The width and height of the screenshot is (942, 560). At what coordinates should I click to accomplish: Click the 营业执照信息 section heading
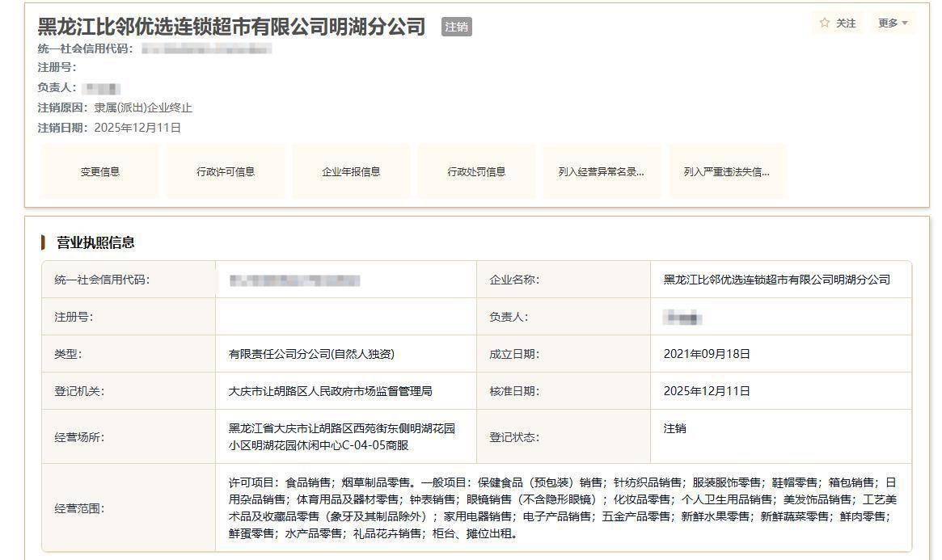point(95,242)
